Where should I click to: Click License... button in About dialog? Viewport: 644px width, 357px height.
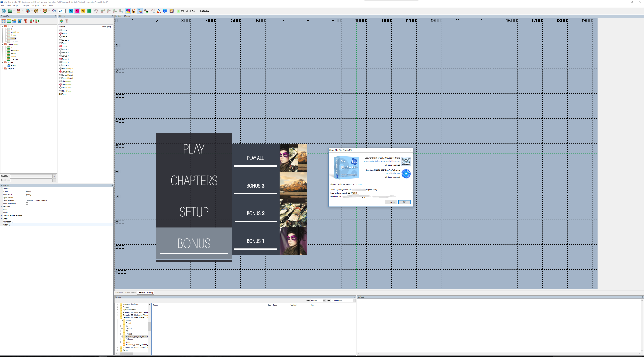390,202
